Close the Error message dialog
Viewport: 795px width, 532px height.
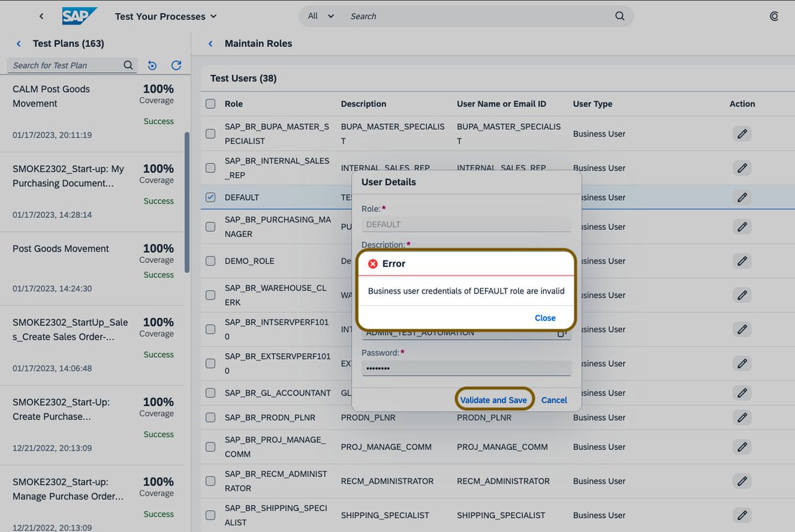click(x=545, y=318)
